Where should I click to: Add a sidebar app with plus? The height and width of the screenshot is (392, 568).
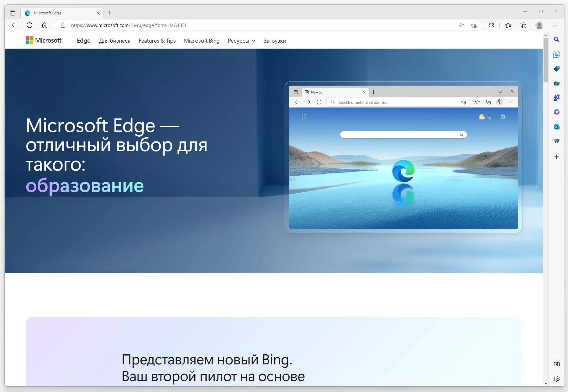[x=556, y=156]
